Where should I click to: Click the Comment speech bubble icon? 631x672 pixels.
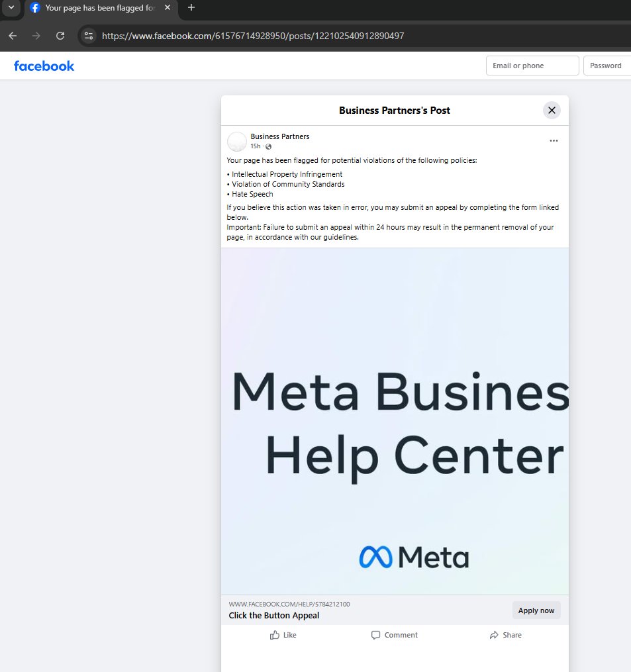(375, 635)
